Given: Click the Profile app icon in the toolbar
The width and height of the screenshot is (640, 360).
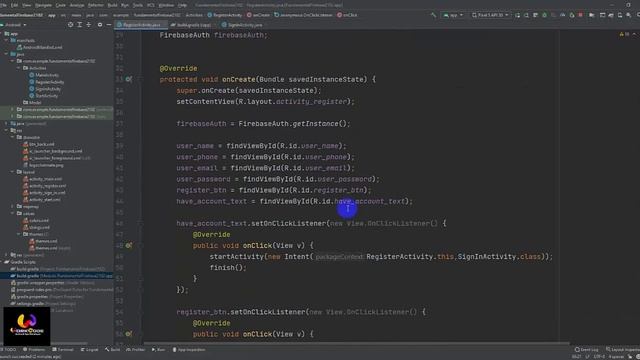Looking at the screenshot, I should 562,15.
